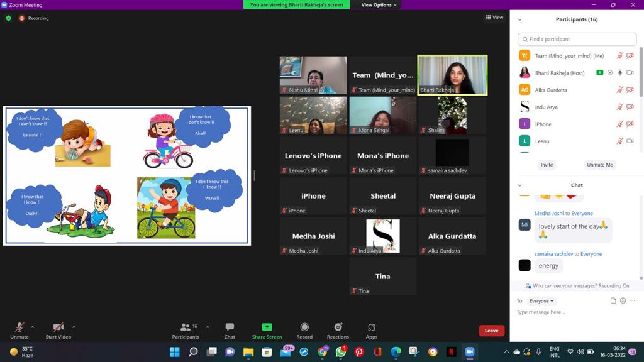
Task: Click the emoji icon in chat box
Action: point(623,301)
